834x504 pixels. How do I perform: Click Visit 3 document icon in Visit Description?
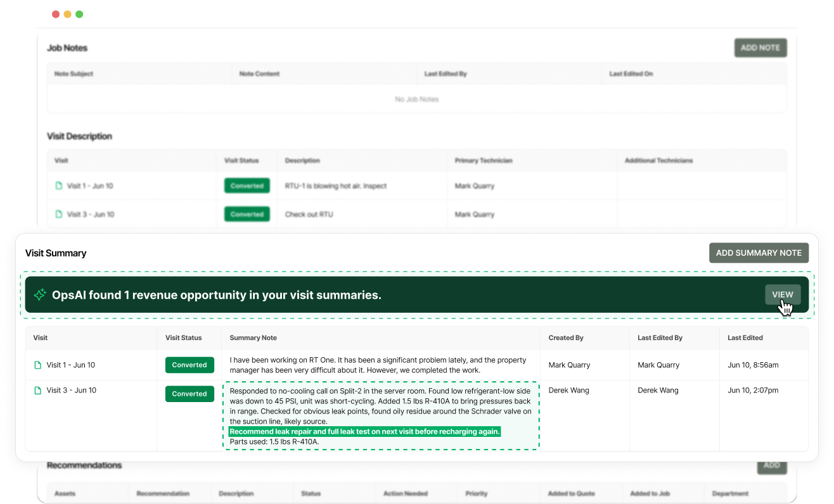tap(59, 215)
